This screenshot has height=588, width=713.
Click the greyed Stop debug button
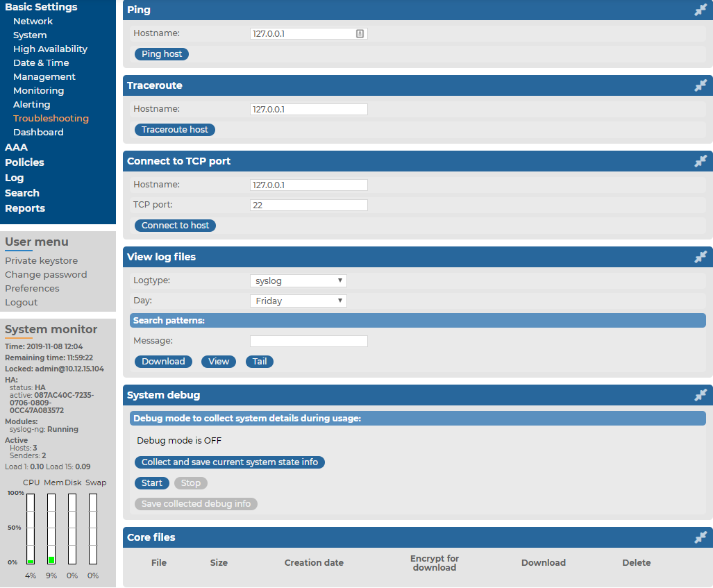click(190, 483)
